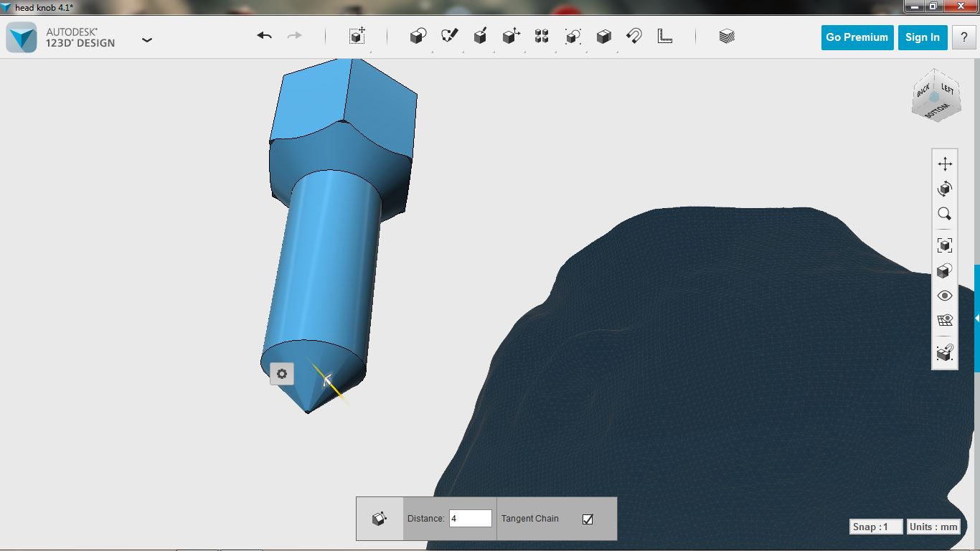Screen dimensions: 980x551
Task: Click the chamfer tool icon in bottom panel
Action: (x=380, y=518)
